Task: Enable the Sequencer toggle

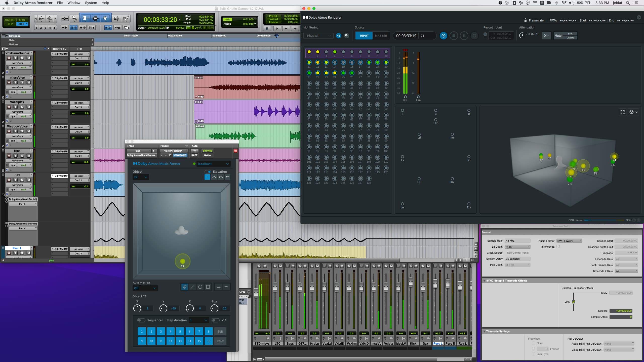Action: click(x=141, y=320)
